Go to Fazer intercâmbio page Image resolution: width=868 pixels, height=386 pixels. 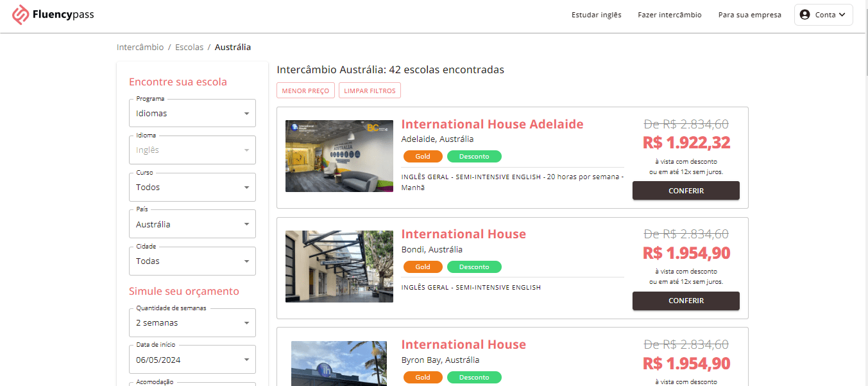pyautogui.click(x=669, y=15)
